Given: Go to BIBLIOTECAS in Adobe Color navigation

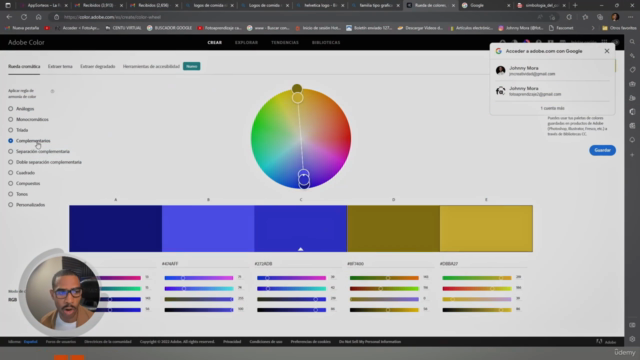Looking at the screenshot, I should (x=326, y=42).
